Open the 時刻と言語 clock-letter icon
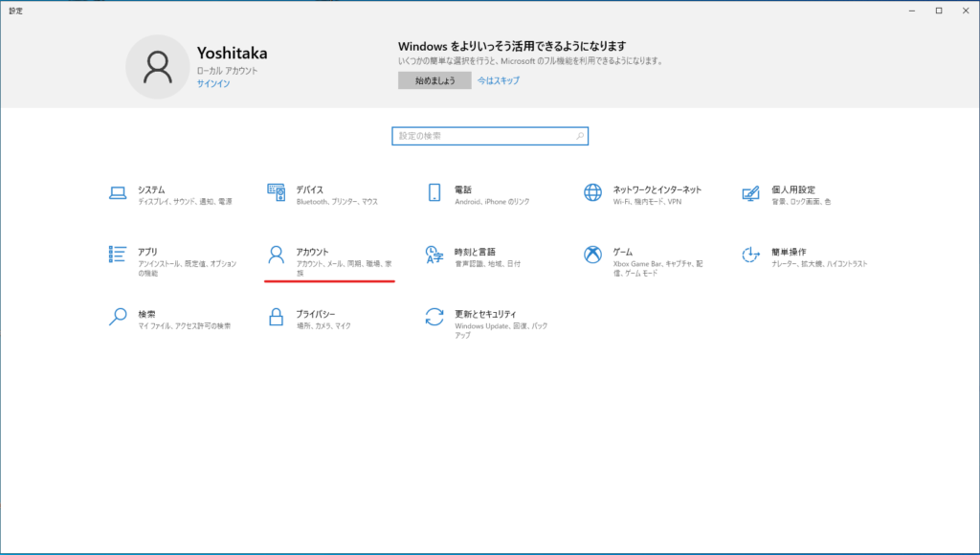Screen dimensions: 980x555 pos(434,255)
